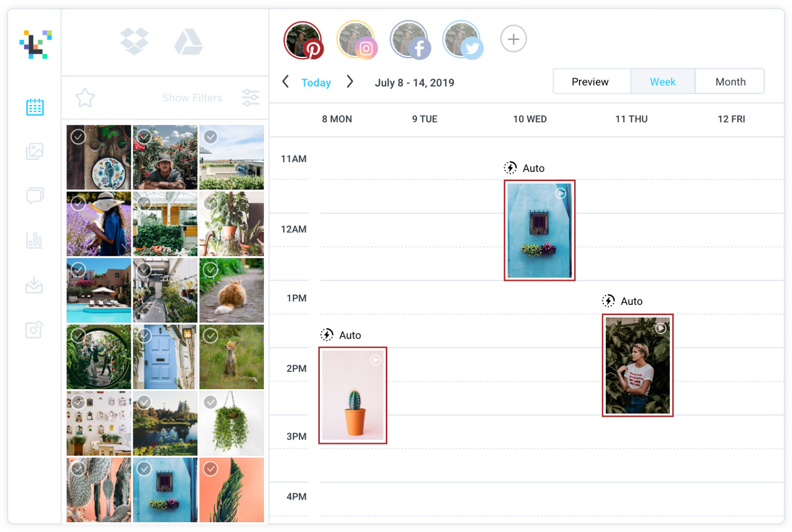This screenshot has height=532, width=792.
Task: Click the Dropbox import icon
Action: (x=135, y=41)
